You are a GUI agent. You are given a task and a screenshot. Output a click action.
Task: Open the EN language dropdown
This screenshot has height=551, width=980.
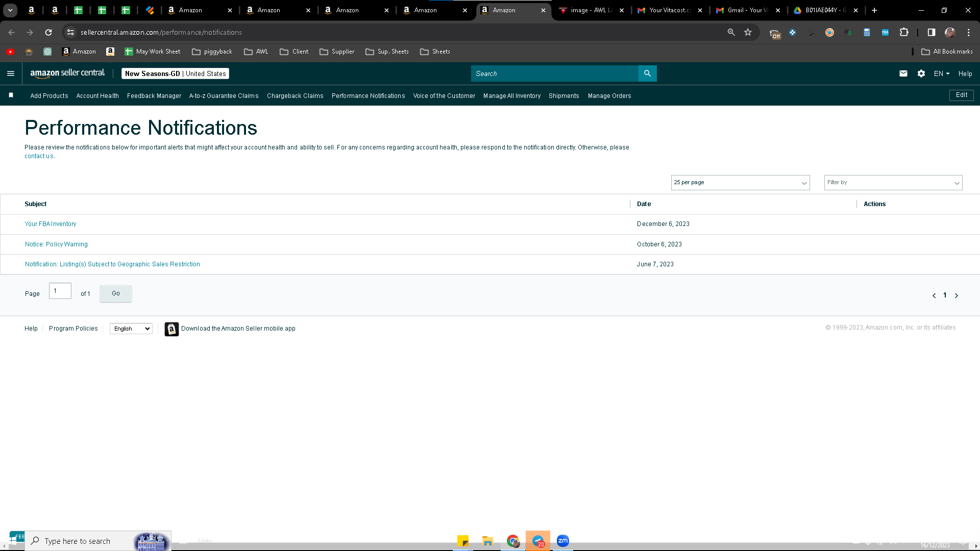pyautogui.click(x=942, y=73)
